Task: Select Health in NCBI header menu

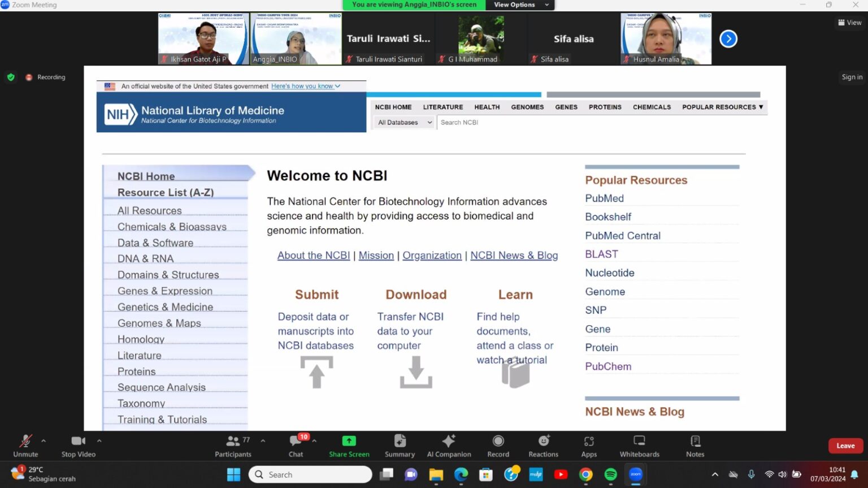Action: click(487, 107)
